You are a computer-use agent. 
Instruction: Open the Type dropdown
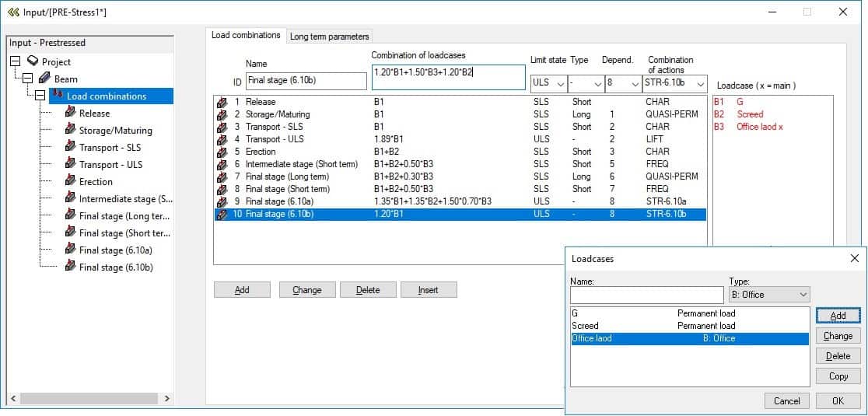click(597, 84)
